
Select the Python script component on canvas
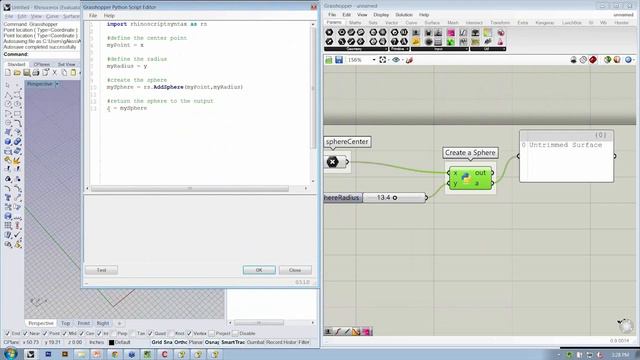(470, 178)
